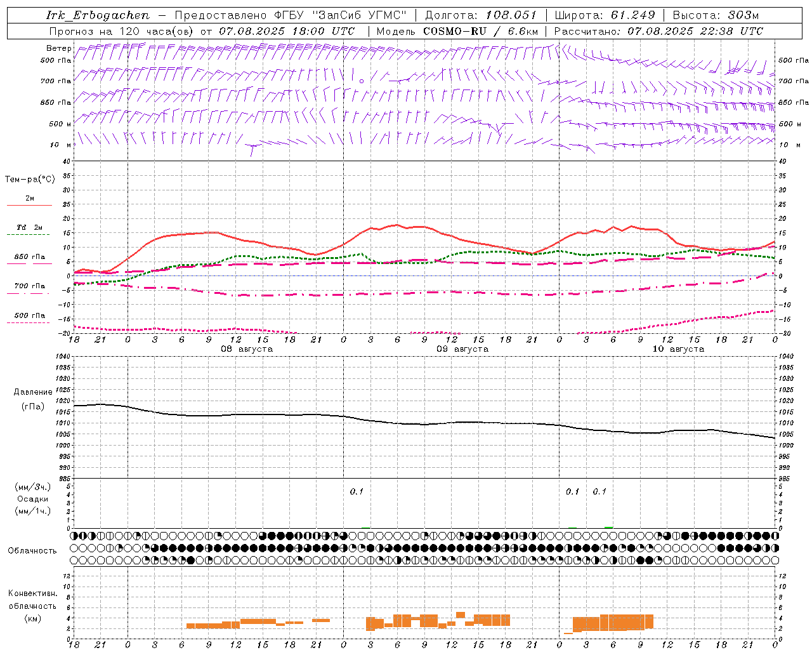Click the 'Td 2м' dew point legend entry

(30, 227)
